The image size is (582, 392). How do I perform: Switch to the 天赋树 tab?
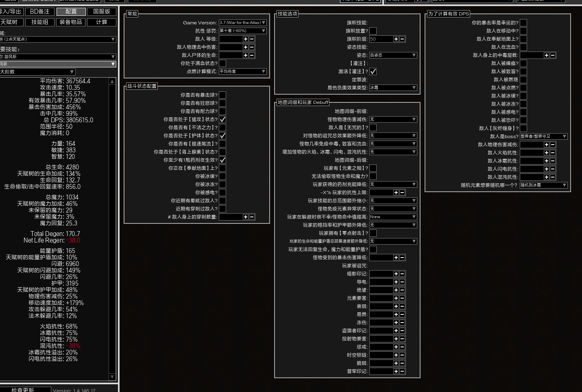tap(10, 22)
